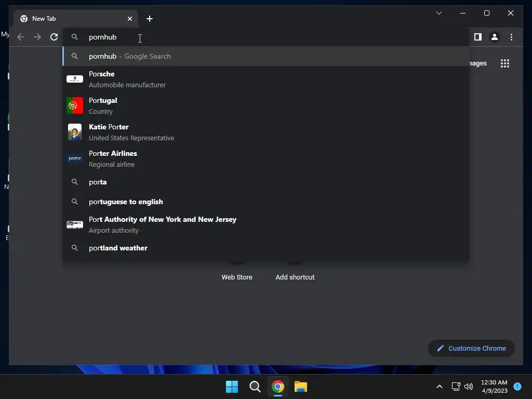Choose the Katie Porter suggestion

point(267,132)
